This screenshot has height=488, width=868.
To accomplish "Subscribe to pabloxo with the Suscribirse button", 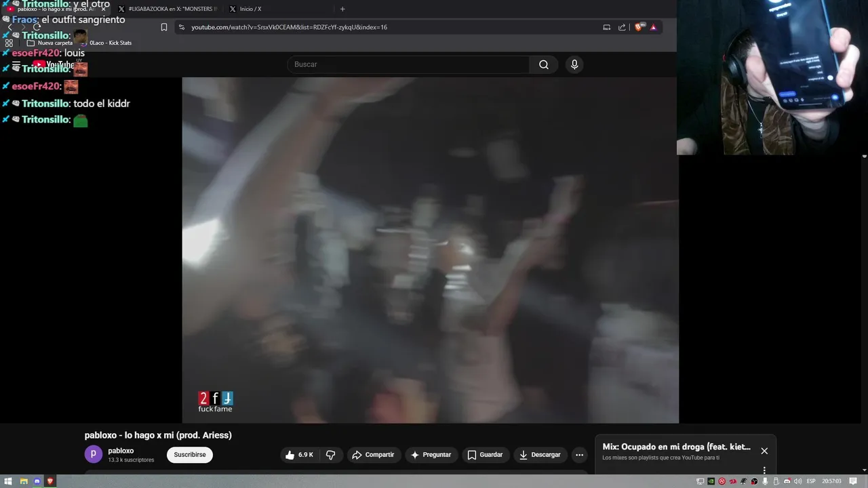I will [190, 455].
